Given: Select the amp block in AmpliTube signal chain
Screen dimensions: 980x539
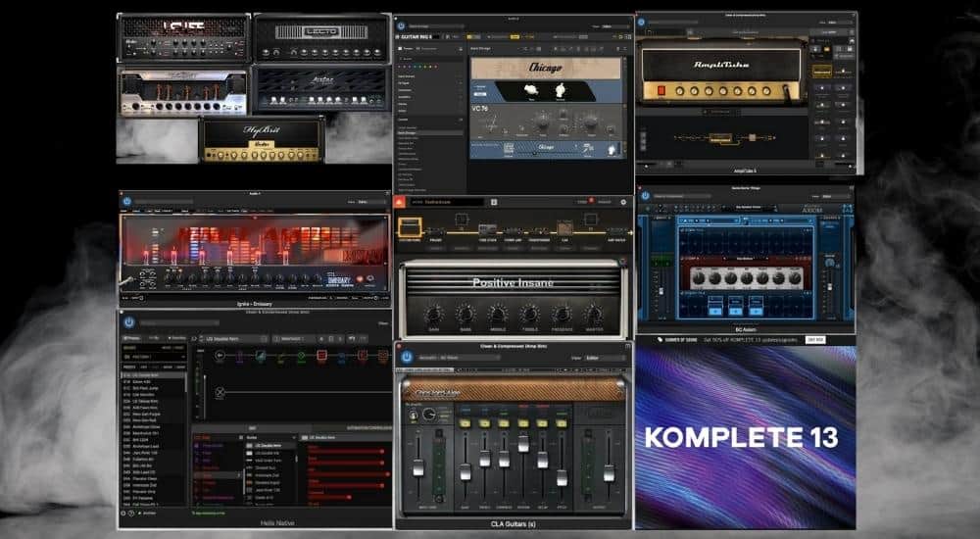Looking at the screenshot, I should pyautogui.click(x=720, y=137).
